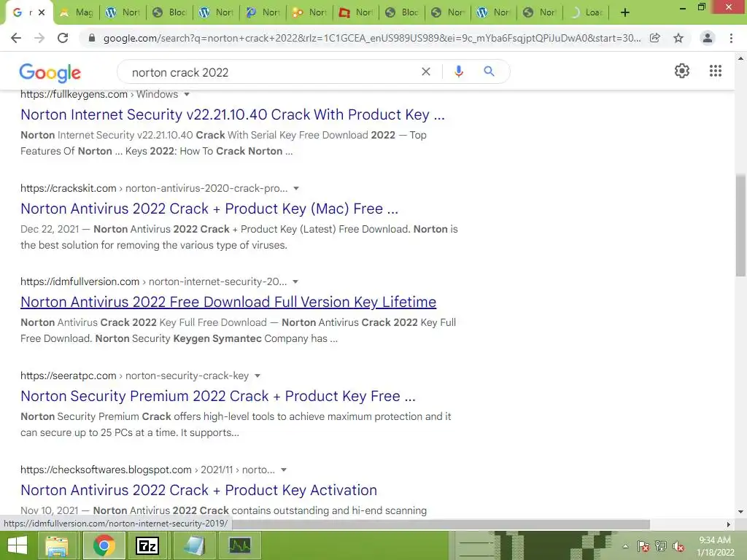Viewport: 747px width, 560px height.
Task: Click the scroll-up arrow of vertical scrollbar
Action: point(740,58)
